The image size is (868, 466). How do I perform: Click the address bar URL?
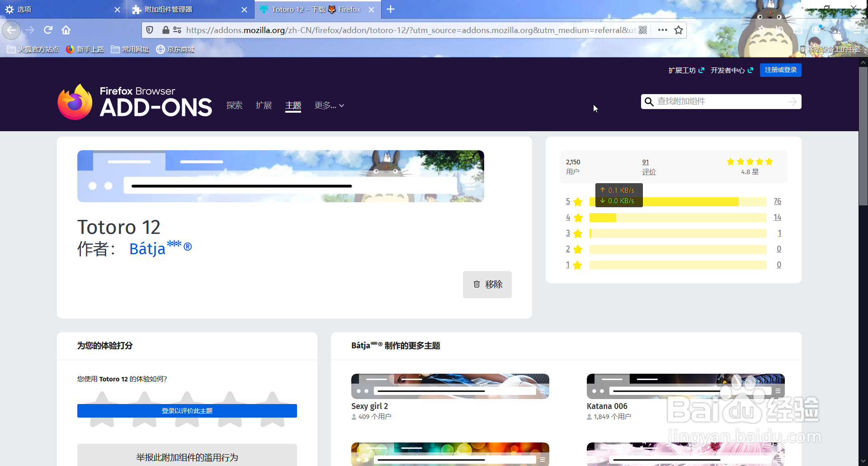pyautogui.click(x=410, y=30)
